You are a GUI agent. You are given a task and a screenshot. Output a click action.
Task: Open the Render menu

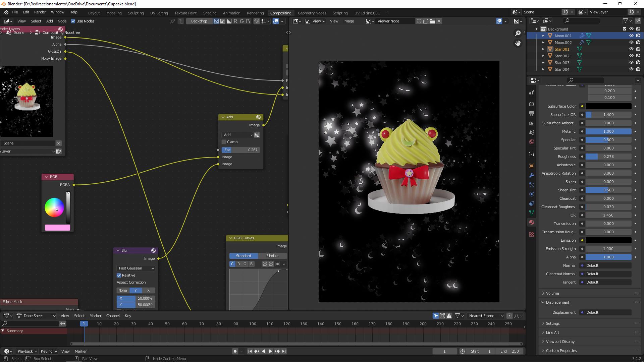coord(40,12)
